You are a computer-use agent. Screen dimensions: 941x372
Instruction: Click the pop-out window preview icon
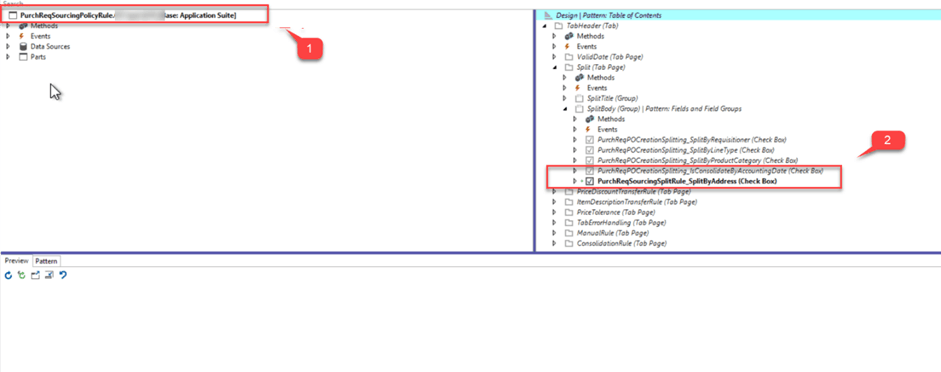pos(35,275)
